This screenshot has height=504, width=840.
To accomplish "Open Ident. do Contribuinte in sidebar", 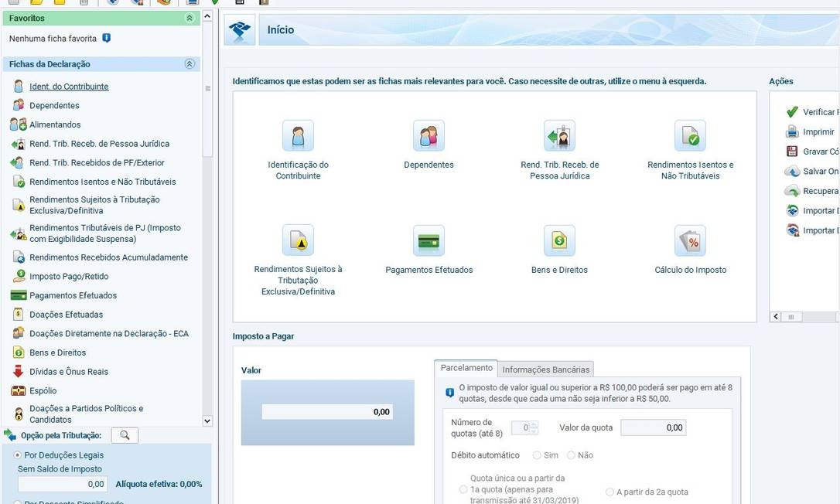I will pos(69,87).
